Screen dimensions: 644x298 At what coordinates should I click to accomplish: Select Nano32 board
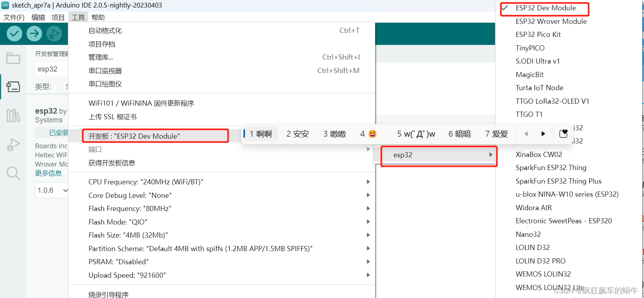pyautogui.click(x=528, y=234)
